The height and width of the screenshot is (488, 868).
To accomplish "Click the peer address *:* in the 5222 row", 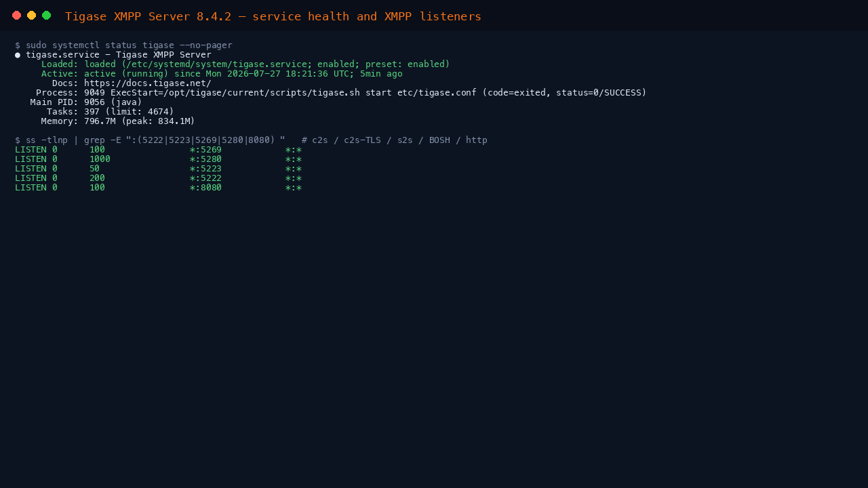I will (294, 178).
